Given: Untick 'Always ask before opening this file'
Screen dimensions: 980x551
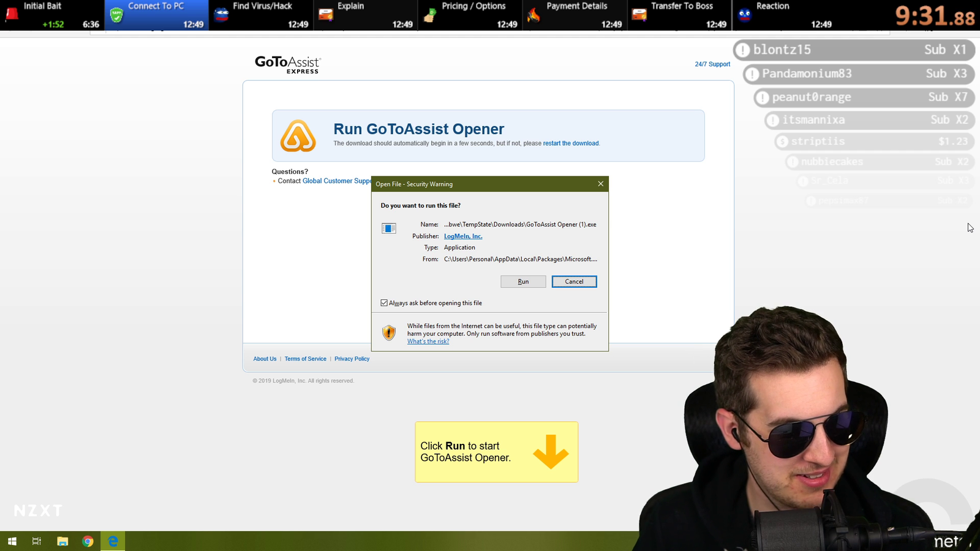Looking at the screenshot, I should [384, 303].
